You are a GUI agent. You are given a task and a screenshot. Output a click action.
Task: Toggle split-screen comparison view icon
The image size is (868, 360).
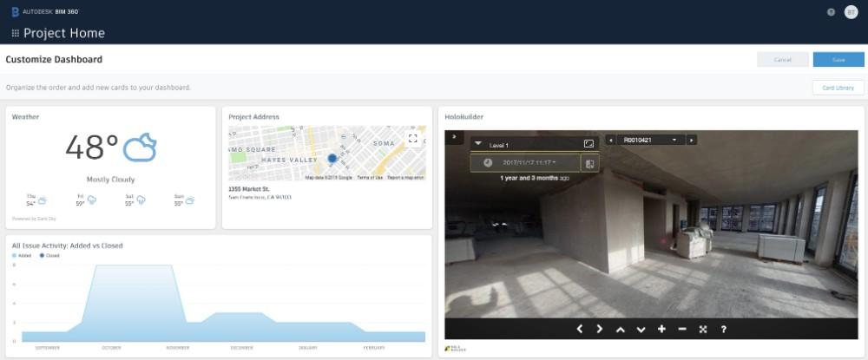coord(589,164)
